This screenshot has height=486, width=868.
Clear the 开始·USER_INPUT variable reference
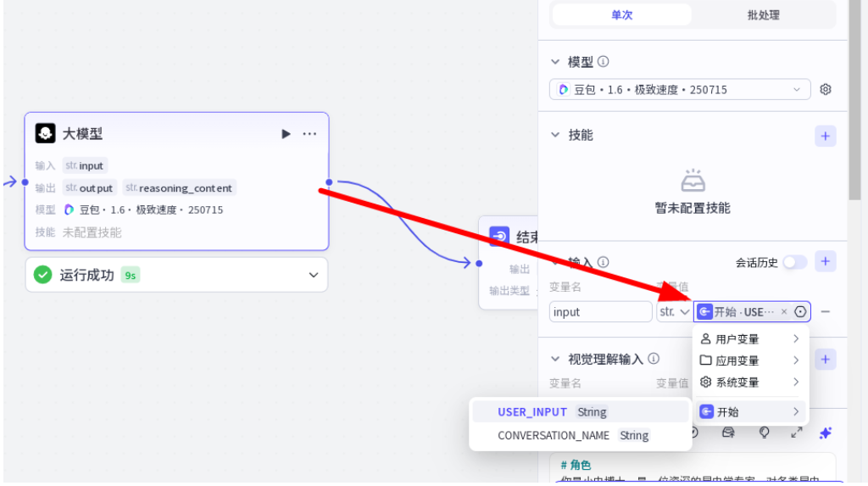(784, 312)
